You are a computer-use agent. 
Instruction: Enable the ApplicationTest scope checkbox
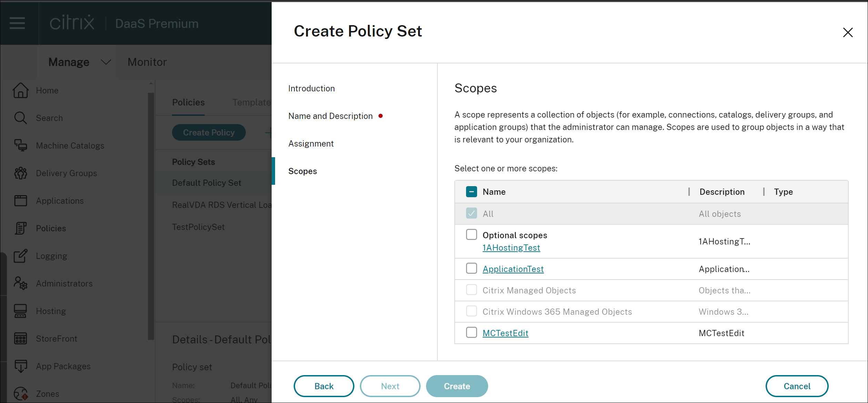pyautogui.click(x=471, y=269)
